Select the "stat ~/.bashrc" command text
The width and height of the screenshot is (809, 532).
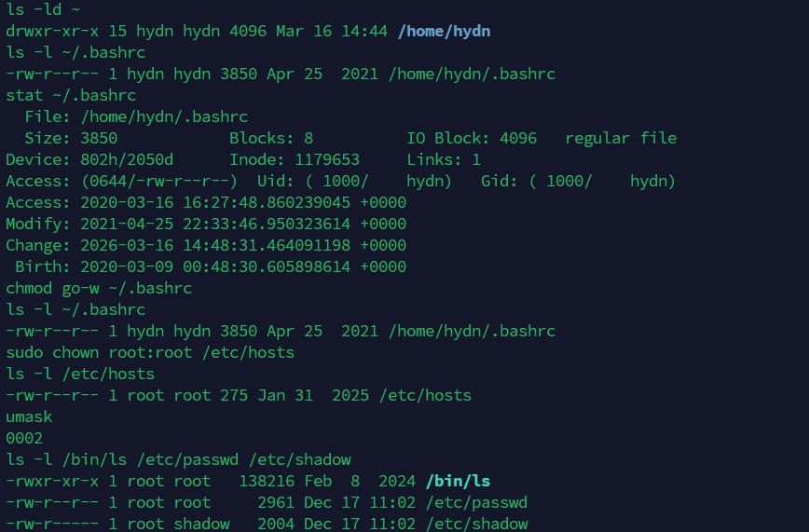pos(71,95)
